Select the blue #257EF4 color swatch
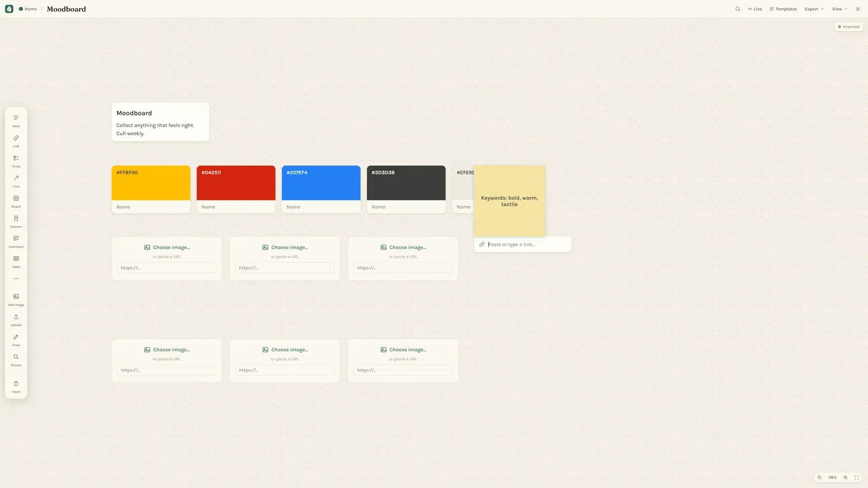 click(x=321, y=183)
